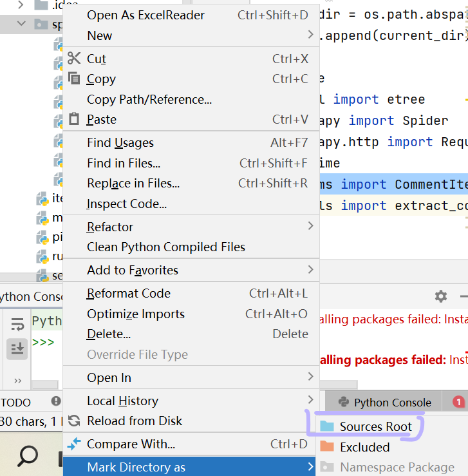Collapse the expanded 'sp' folder in project tree
The image size is (468, 476).
tap(21, 23)
